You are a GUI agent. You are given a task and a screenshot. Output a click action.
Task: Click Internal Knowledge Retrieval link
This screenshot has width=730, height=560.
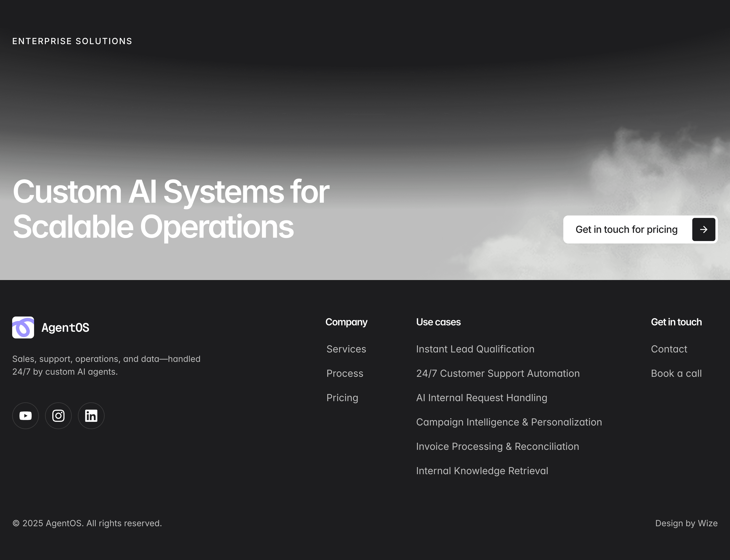[x=482, y=471]
